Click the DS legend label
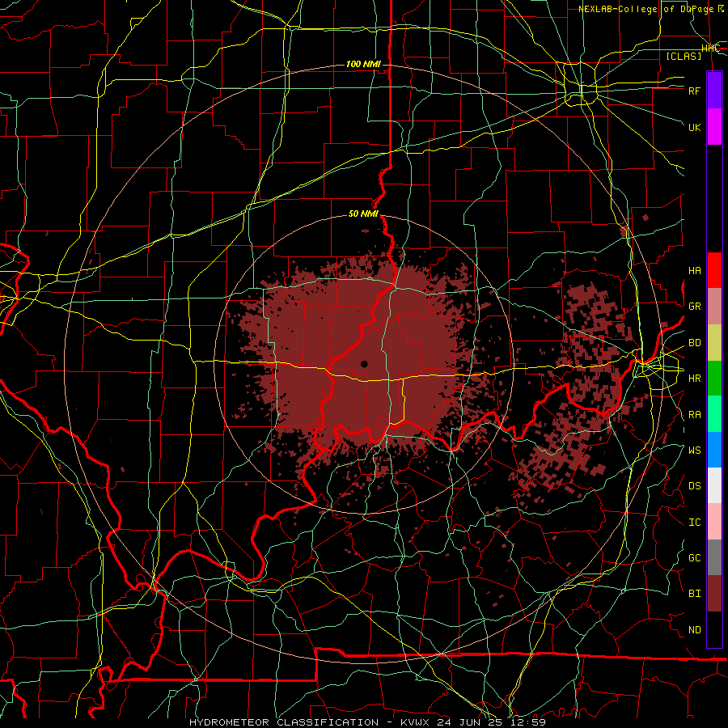728x728 pixels. [694, 486]
